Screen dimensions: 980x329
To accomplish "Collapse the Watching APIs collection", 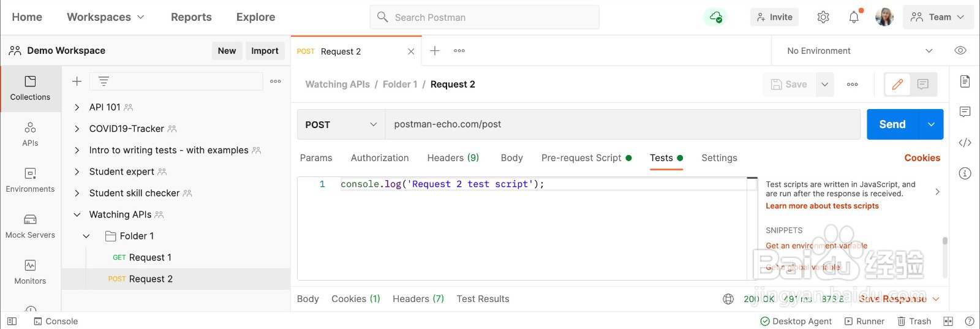I will click(x=77, y=214).
